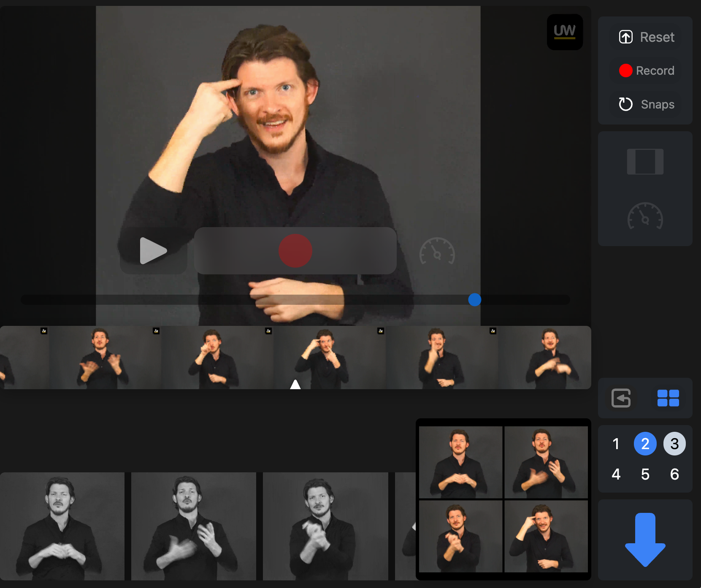
Task: Select highlighted number 2
Action: tap(645, 444)
